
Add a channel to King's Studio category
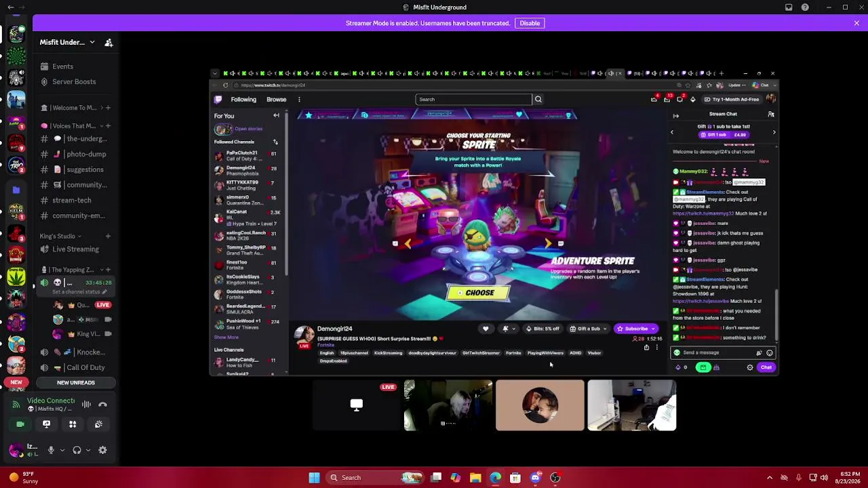click(108, 237)
